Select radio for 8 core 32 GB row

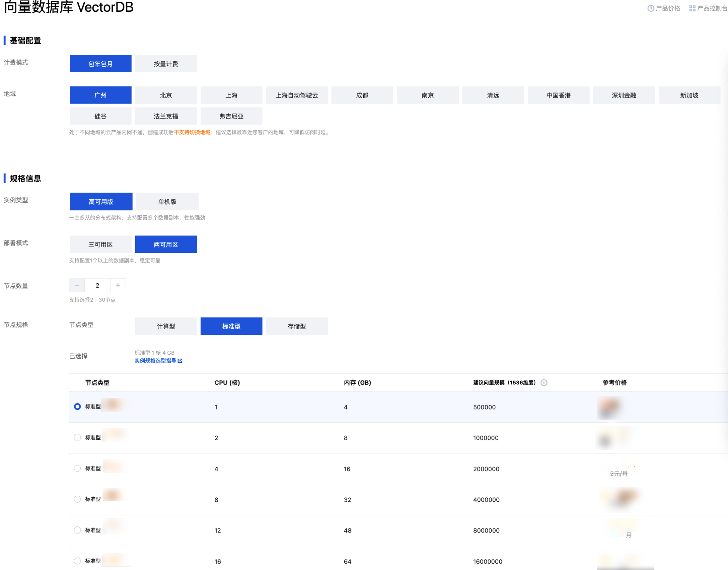(x=78, y=499)
